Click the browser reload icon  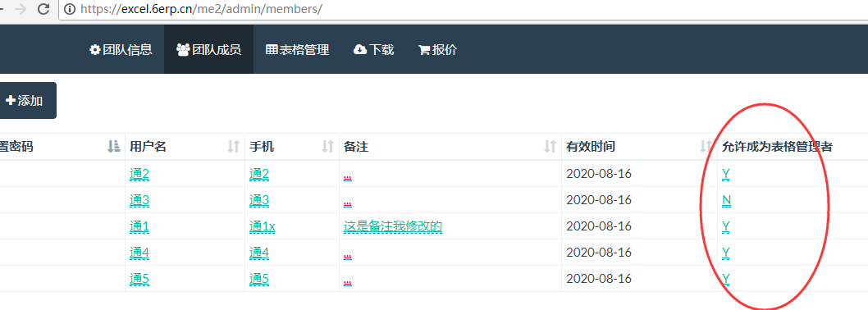[43, 9]
